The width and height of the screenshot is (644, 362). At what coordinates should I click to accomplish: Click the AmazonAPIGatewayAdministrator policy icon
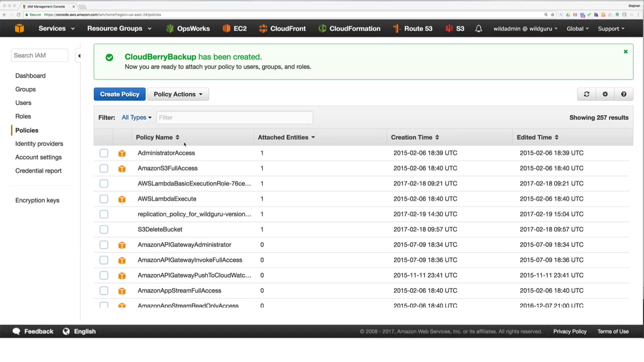(122, 245)
